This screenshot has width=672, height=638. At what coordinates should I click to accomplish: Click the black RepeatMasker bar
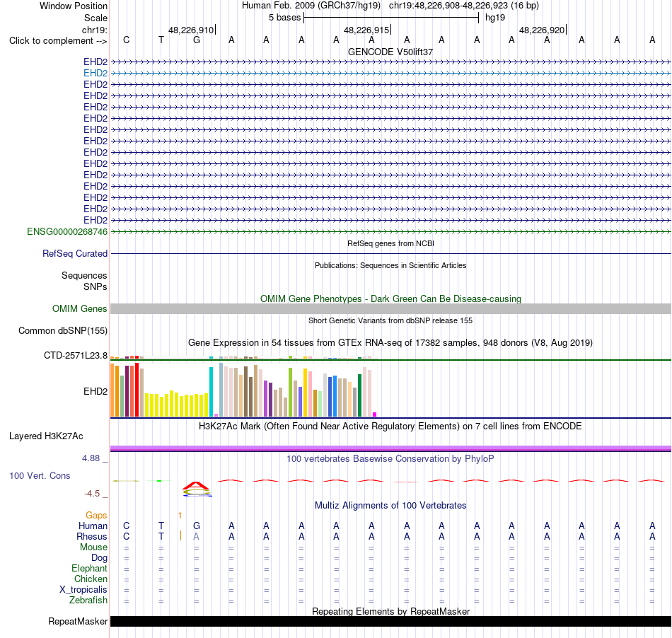pyautogui.click(x=390, y=621)
